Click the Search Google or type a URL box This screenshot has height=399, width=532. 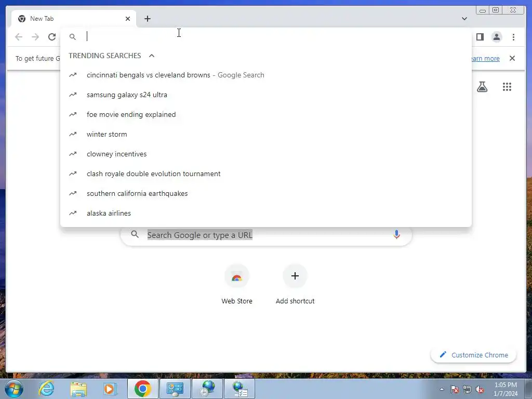(266, 235)
